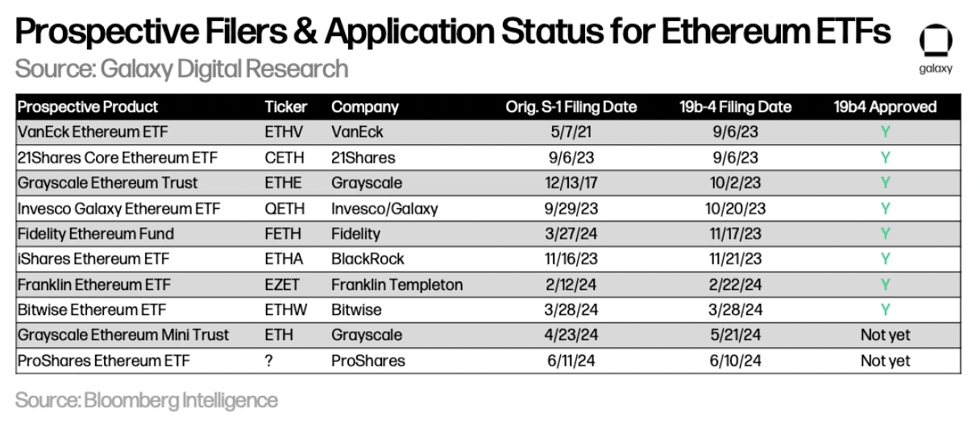Click the Franklin Templeton company cell

click(397, 285)
